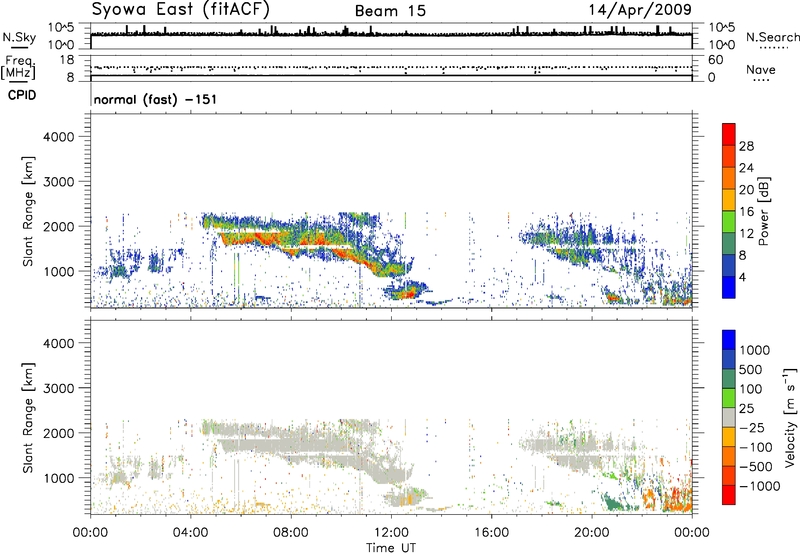This screenshot has width=800, height=554.
Task: Pick the yellow -100 to -25 velocity segment
Action: 729,437
